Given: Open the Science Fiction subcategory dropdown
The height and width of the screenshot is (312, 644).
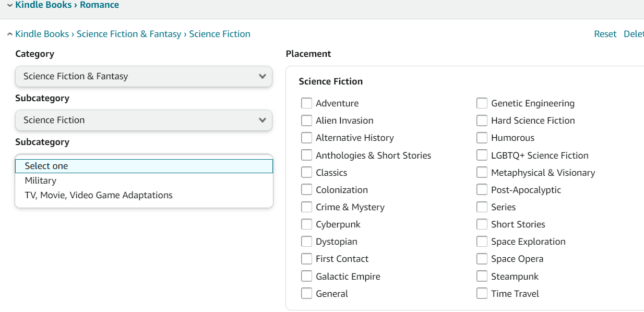Looking at the screenshot, I should click(144, 120).
